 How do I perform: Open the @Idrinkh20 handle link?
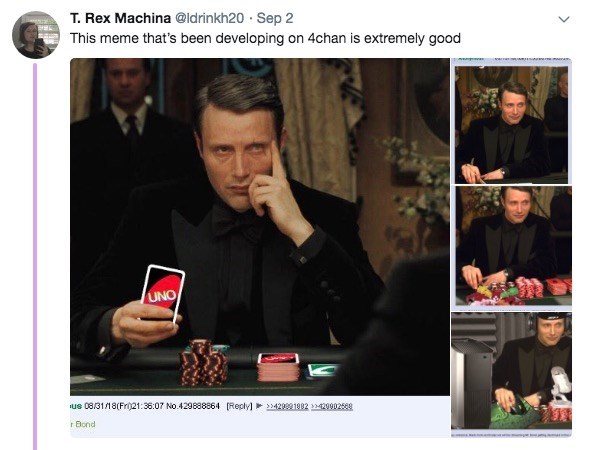tap(209, 18)
